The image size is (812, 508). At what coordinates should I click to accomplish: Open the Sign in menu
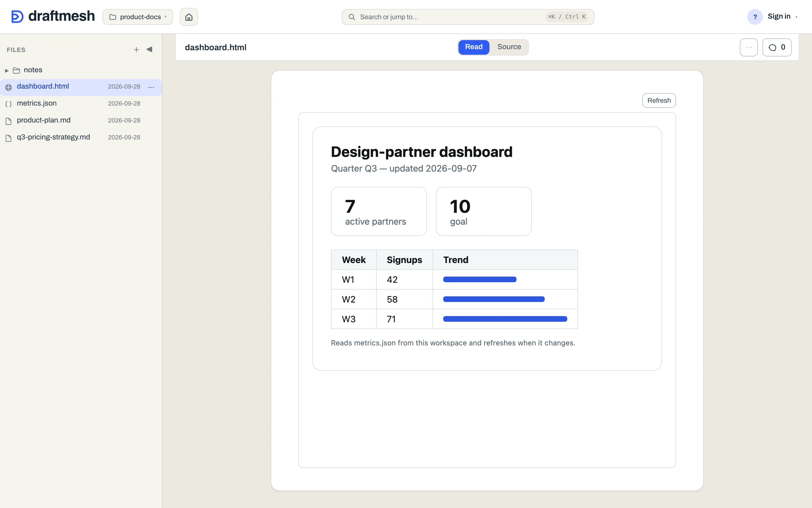(x=782, y=16)
